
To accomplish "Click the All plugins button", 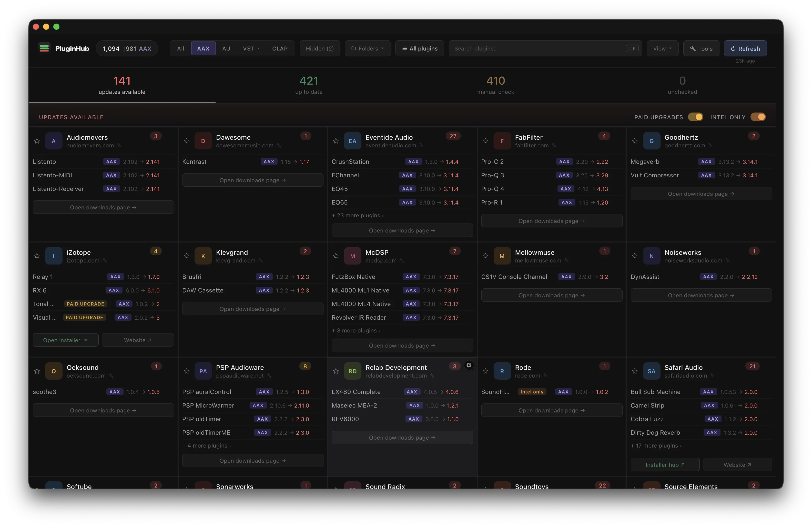I will 420,48.
